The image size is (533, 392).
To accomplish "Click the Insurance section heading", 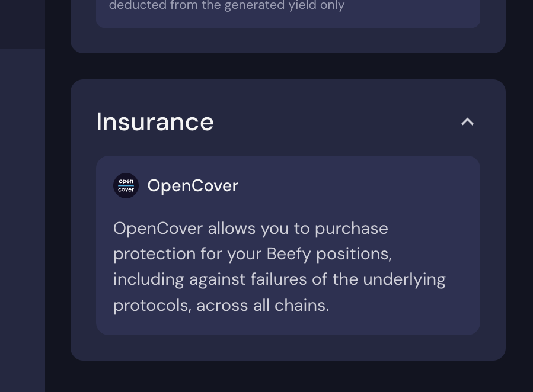I will 155,122.
